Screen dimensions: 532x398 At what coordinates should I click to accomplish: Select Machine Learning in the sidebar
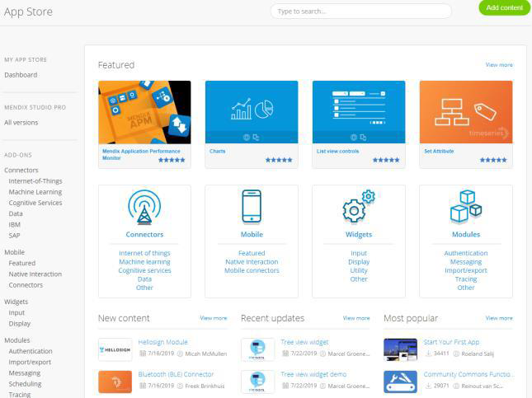pyautogui.click(x=35, y=192)
